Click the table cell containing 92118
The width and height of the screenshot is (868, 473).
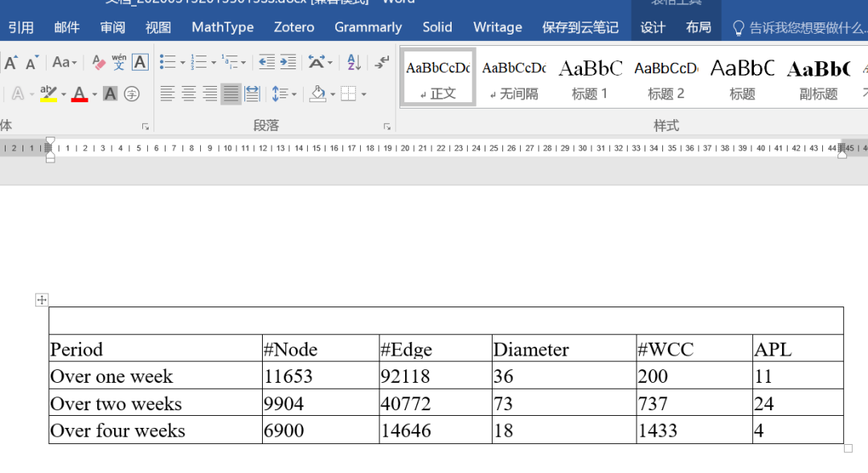pos(435,376)
